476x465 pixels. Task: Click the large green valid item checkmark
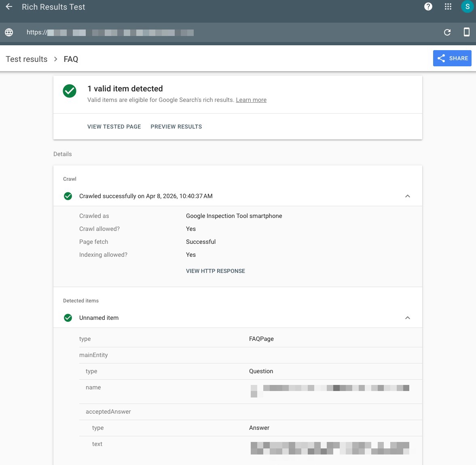pos(70,91)
